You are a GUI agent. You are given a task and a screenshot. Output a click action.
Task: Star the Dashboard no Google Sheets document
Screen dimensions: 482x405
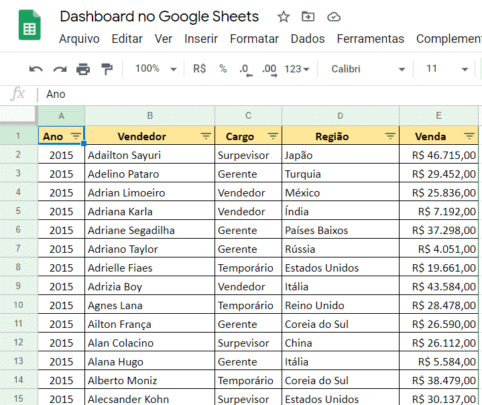pos(284,17)
